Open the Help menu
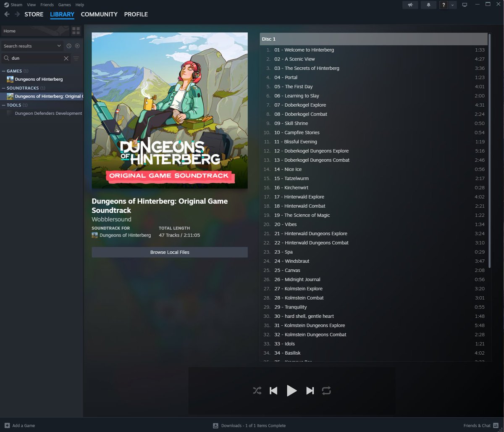Viewport: 504px width, 432px height. click(x=80, y=5)
